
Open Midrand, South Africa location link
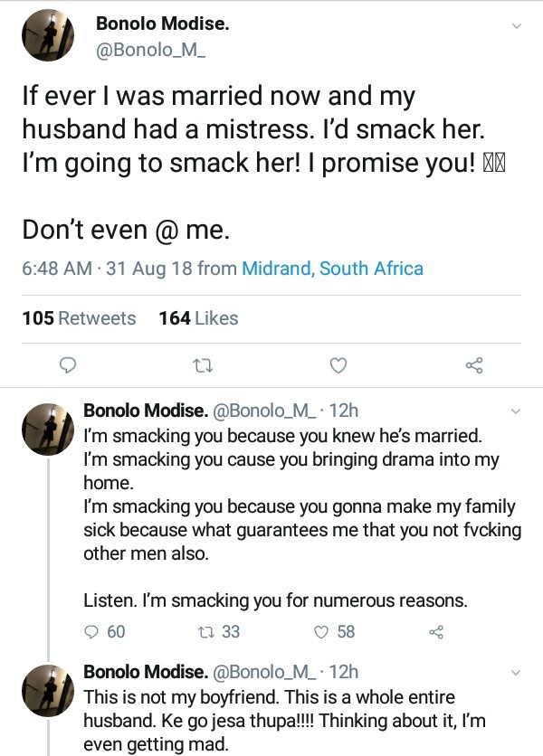(x=332, y=269)
